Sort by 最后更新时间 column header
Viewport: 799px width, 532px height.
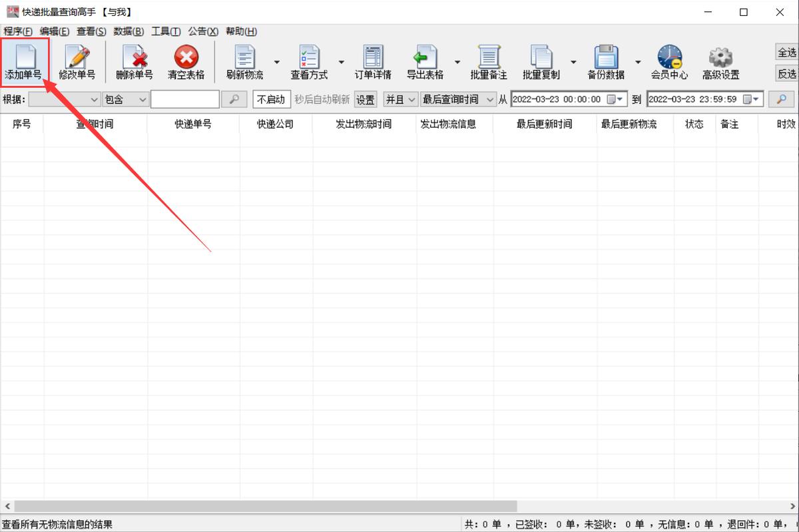click(545, 124)
